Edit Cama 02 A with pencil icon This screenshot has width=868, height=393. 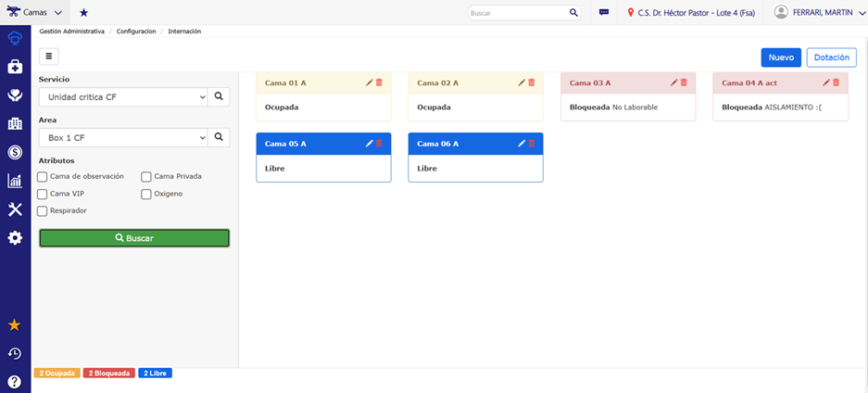[x=522, y=82]
